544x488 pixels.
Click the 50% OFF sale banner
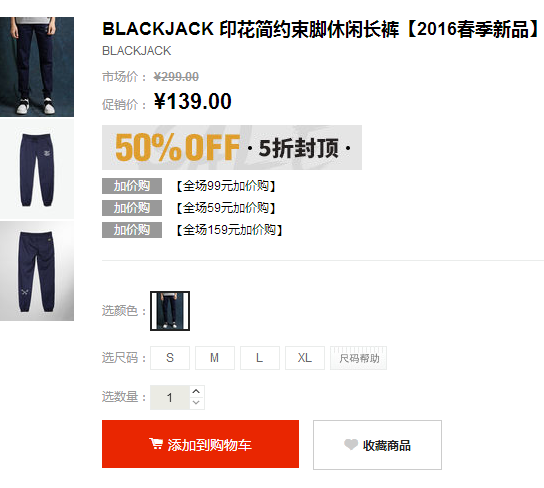pyautogui.click(x=232, y=147)
